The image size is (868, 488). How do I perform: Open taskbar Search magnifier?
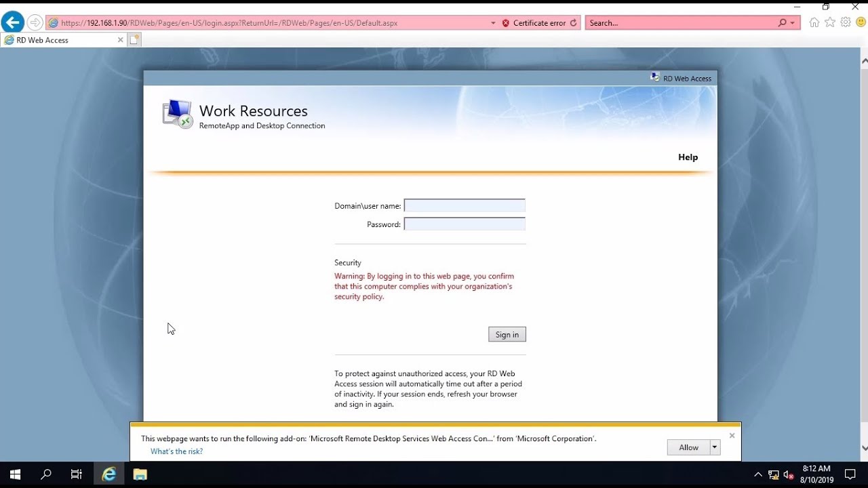46,474
